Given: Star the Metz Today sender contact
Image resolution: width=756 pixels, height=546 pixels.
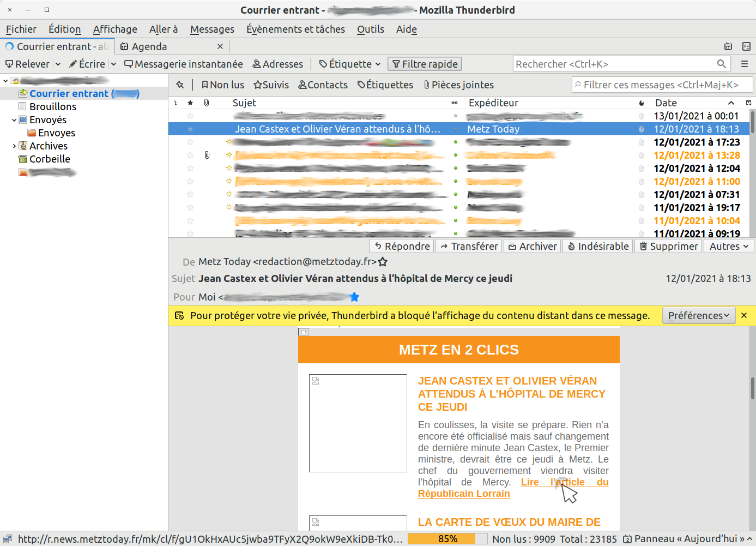Looking at the screenshot, I should pyautogui.click(x=383, y=262).
